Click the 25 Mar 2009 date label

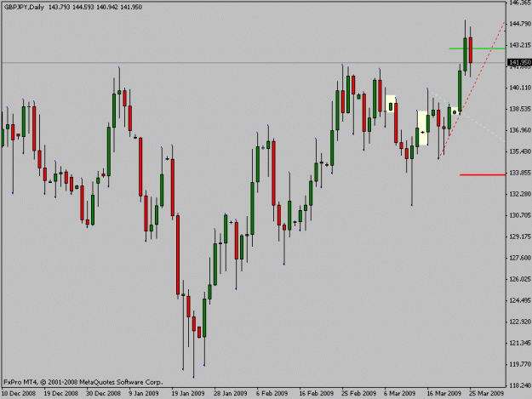pos(487,393)
